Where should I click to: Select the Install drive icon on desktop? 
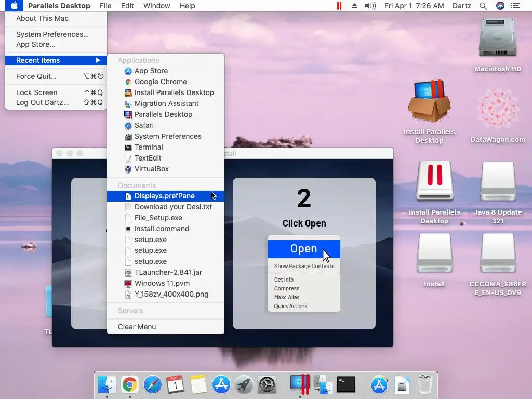click(x=434, y=253)
